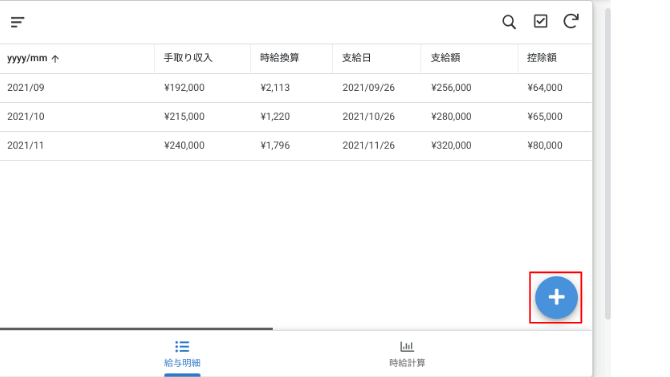Image resolution: width=670 pixels, height=377 pixels.
Task: Click the horizontal table scrollbar
Action: click(136, 329)
